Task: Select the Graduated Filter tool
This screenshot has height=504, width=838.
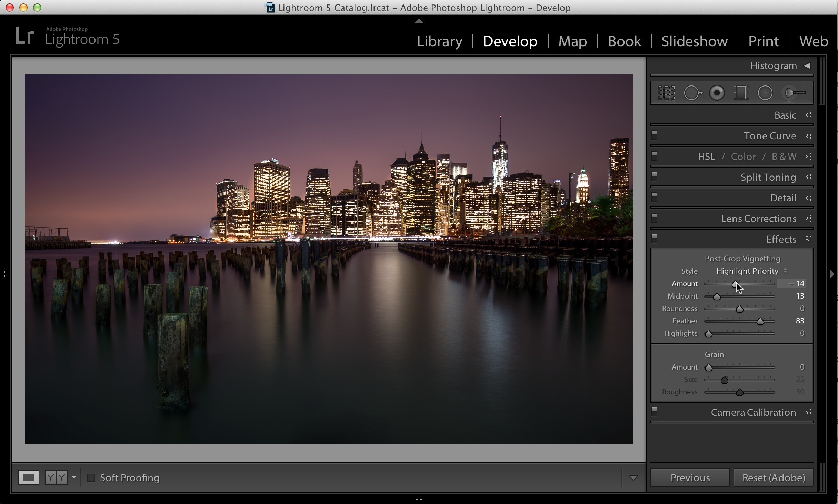Action: coord(741,93)
